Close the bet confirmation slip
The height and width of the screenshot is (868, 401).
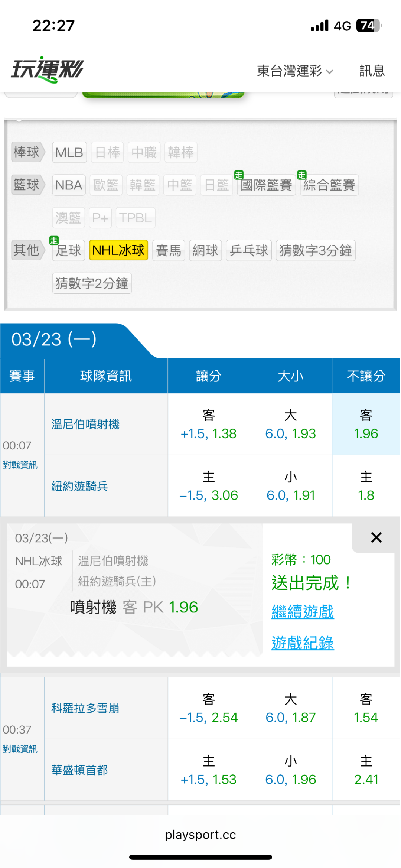(376, 537)
